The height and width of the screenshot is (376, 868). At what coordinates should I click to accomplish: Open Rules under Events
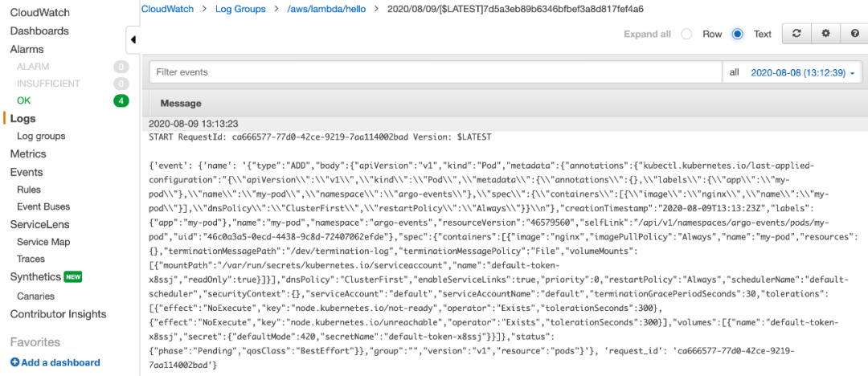click(x=29, y=190)
